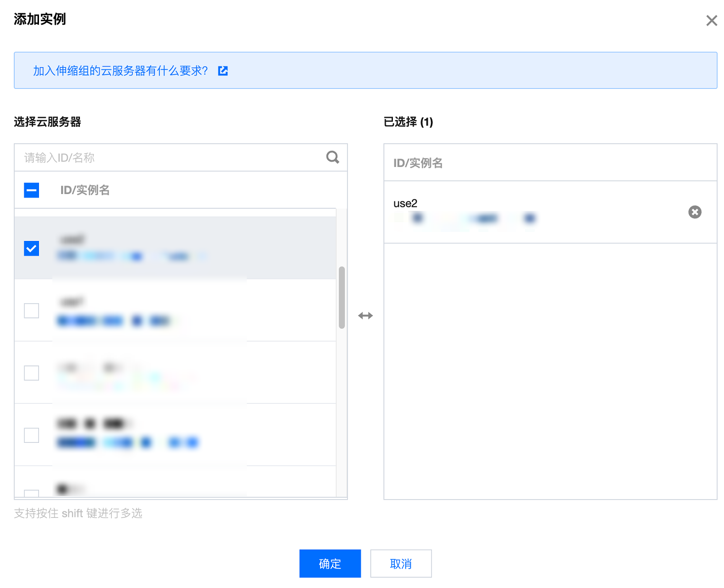
Task: Open the 加入伸缩组的云服务器有什么要求 help link
Action: [x=120, y=71]
